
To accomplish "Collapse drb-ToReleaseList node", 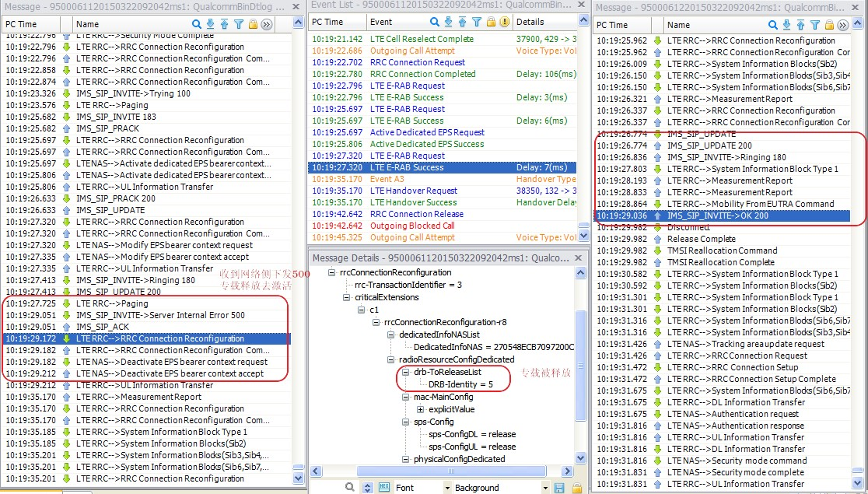I will pyautogui.click(x=406, y=372).
